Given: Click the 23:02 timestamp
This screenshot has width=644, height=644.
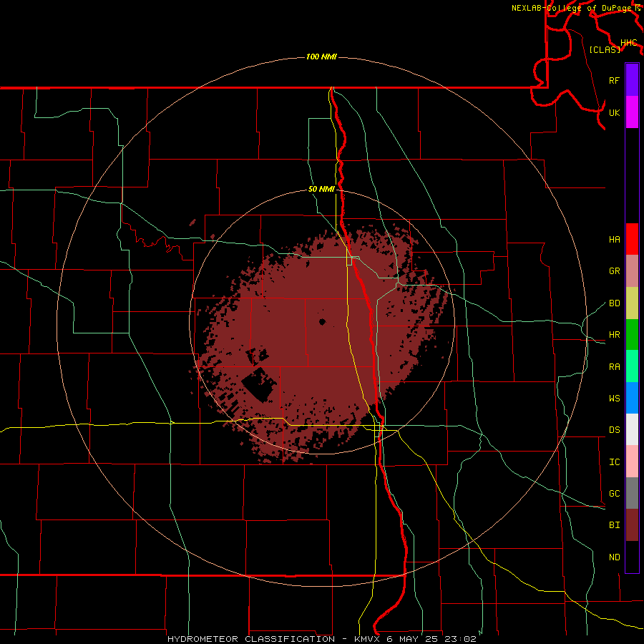Looking at the screenshot, I should click(x=462, y=639).
